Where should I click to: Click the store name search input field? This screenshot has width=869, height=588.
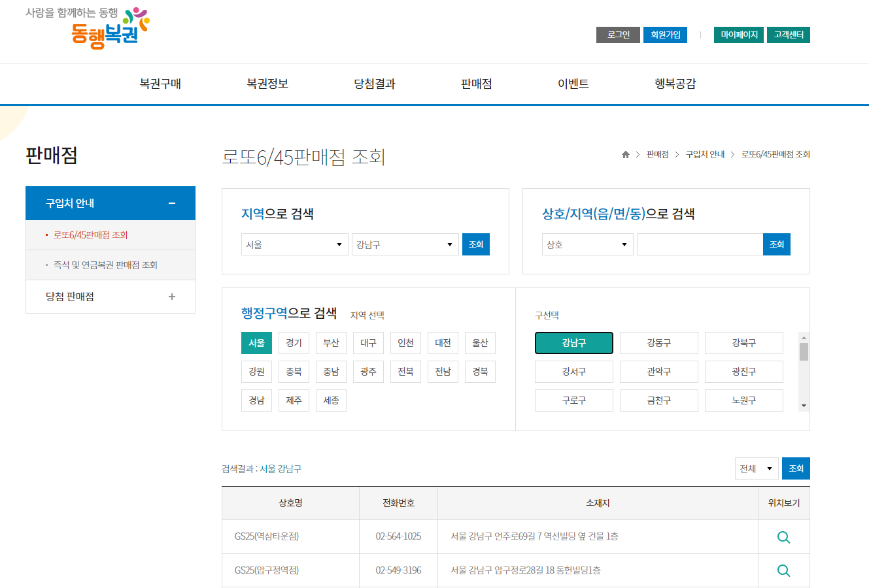click(x=700, y=244)
